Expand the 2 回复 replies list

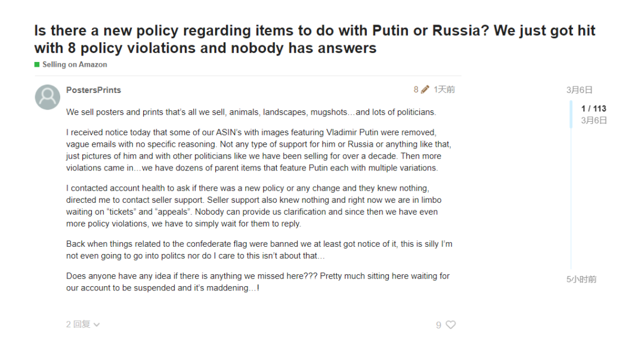click(78, 324)
